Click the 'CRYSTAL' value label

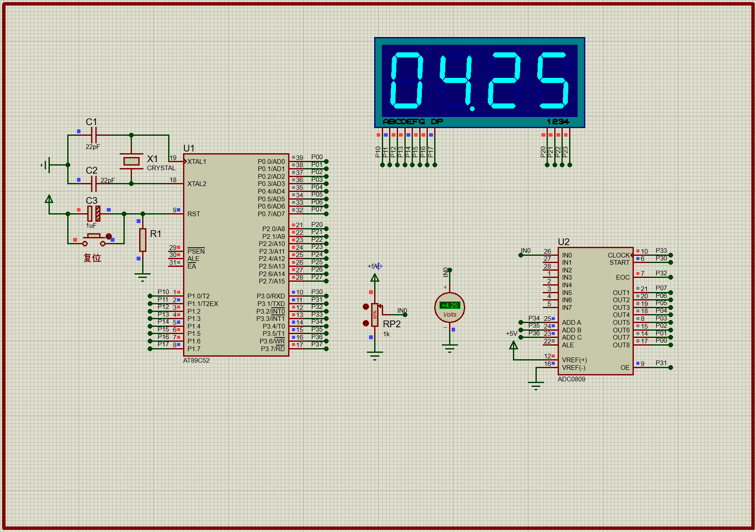click(161, 168)
